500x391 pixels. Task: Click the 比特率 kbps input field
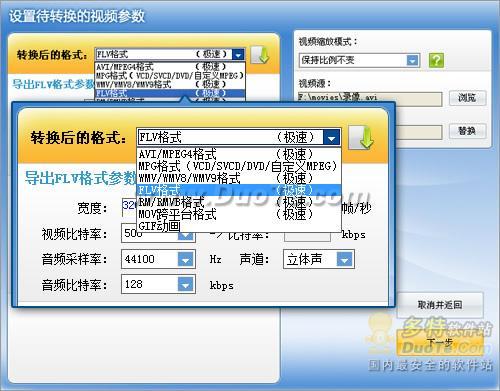tap(307, 237)
